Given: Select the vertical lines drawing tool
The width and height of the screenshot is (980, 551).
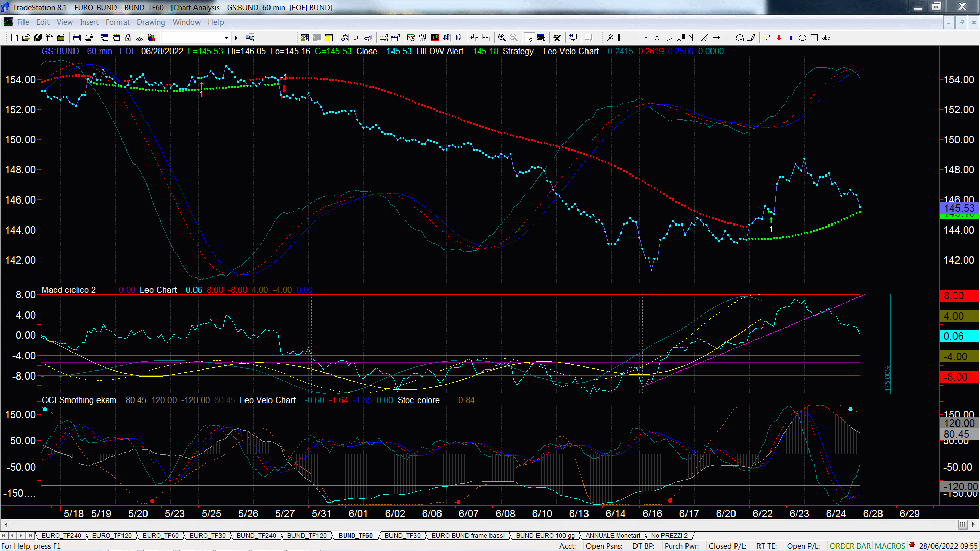Looking at the screenshot, I should pos(622,38).
